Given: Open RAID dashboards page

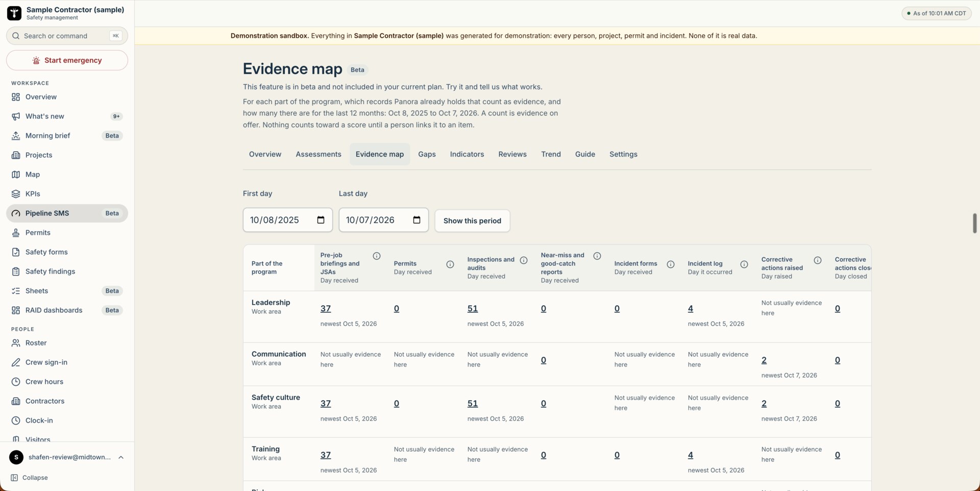Looking at the screenshot, I should point(67,310).
